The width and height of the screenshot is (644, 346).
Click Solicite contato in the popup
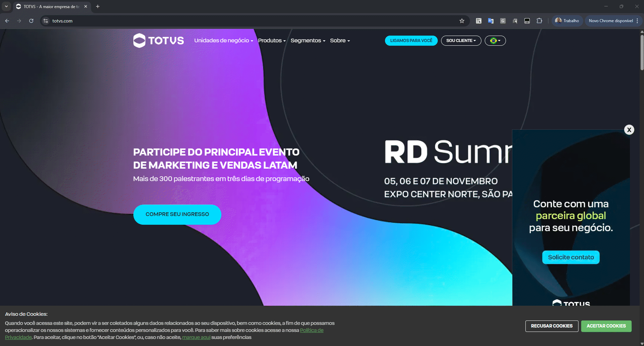571,257
